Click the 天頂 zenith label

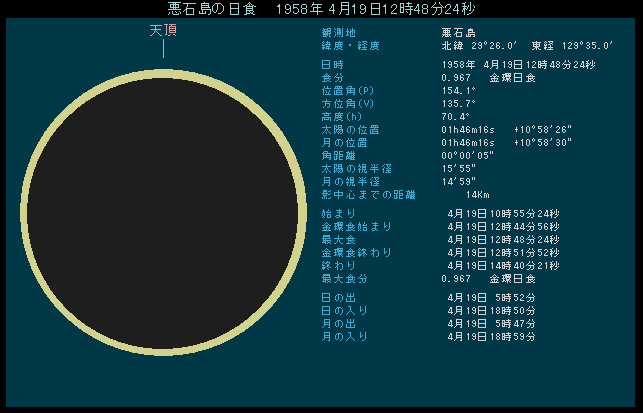point(164,31)
